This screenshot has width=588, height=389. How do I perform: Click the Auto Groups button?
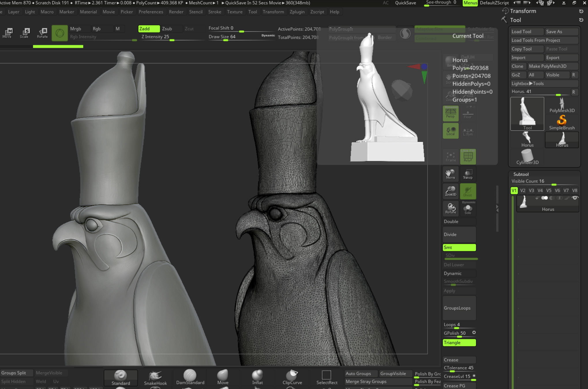(361, 374)
